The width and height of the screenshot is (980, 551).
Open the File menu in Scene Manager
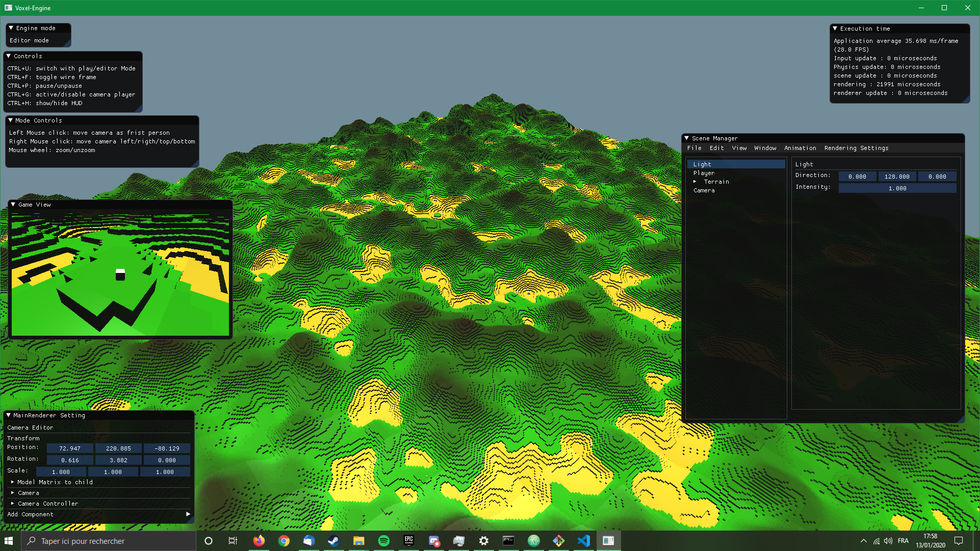click(x=694, y=148)
